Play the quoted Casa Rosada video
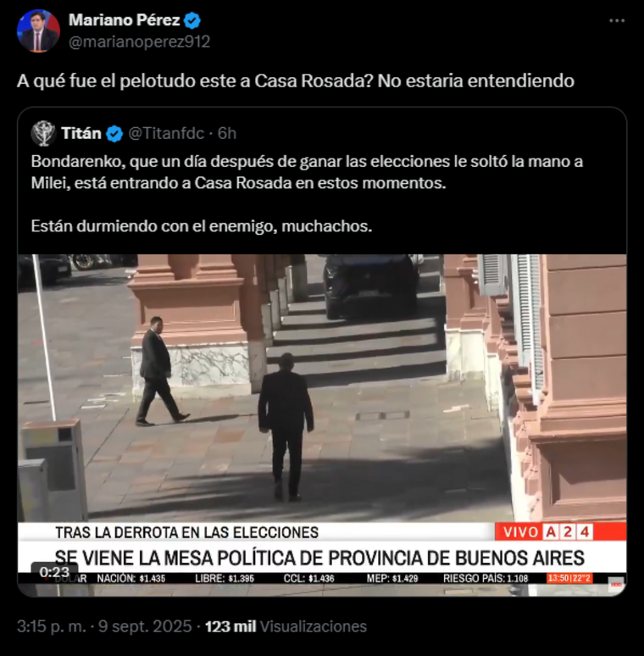 322,425
